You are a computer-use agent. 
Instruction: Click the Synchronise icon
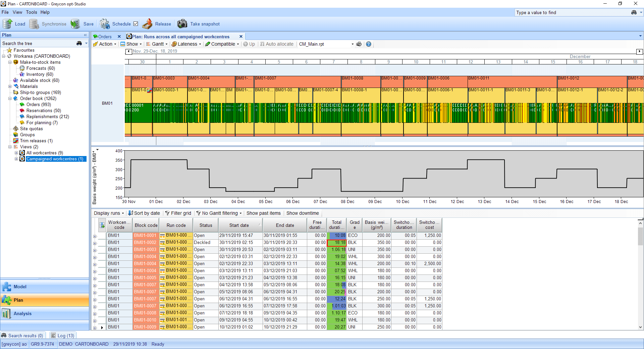(34, 23)
